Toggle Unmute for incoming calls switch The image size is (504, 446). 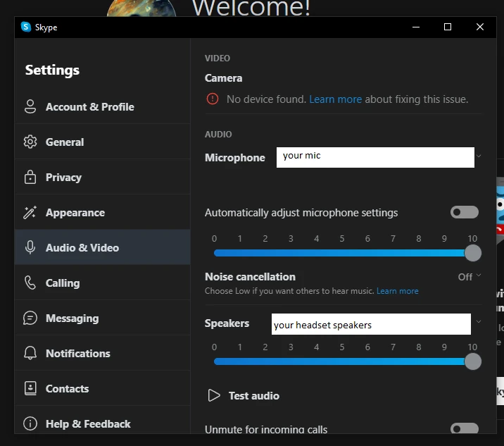tap(465, 428)
